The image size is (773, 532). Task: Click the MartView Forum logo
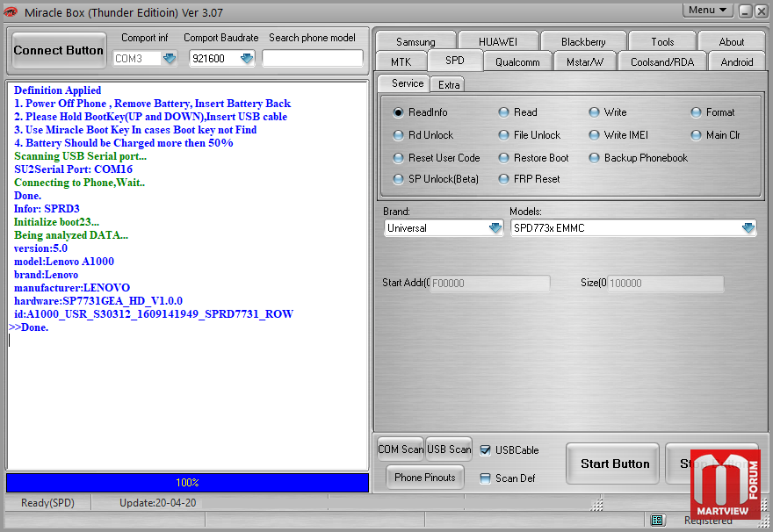pos(725,485)
